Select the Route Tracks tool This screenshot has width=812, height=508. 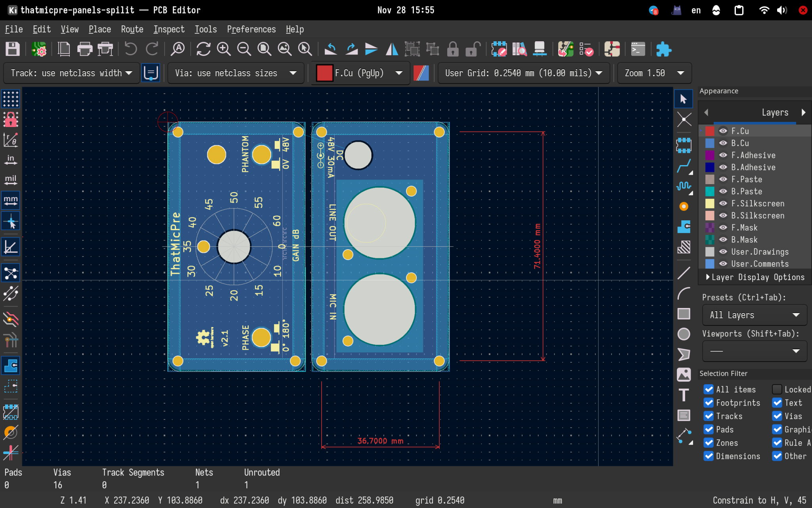(x=684, y=165)
